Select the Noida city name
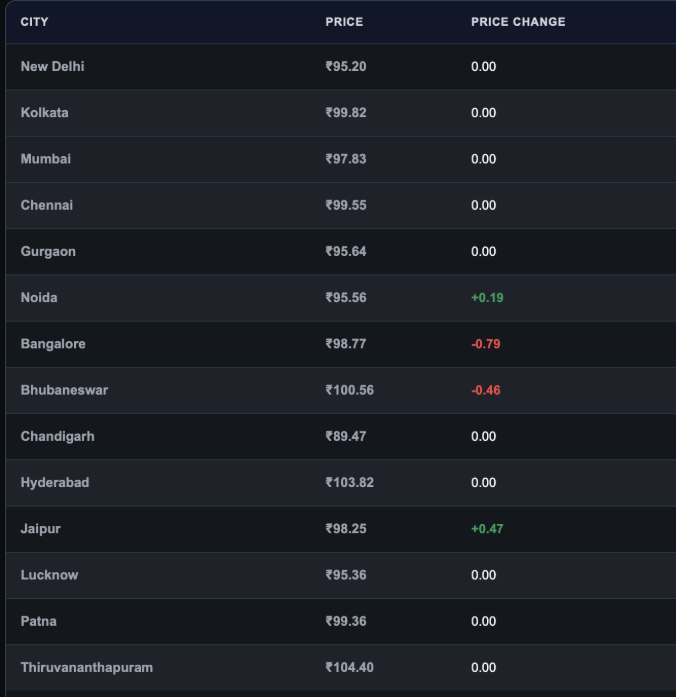Viewport: 676px width, 697px height. [x=39, y=298]
